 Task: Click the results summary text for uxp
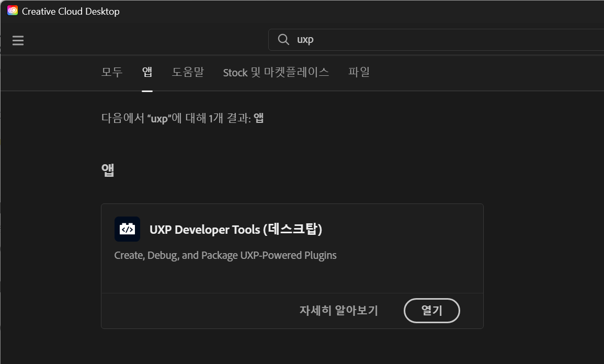tap(183, 118)
